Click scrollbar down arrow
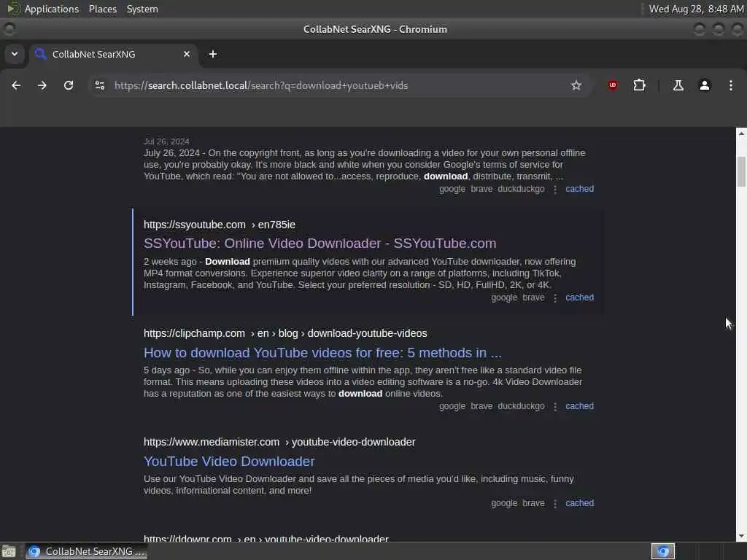747x560 pixels. coord(741,537)
